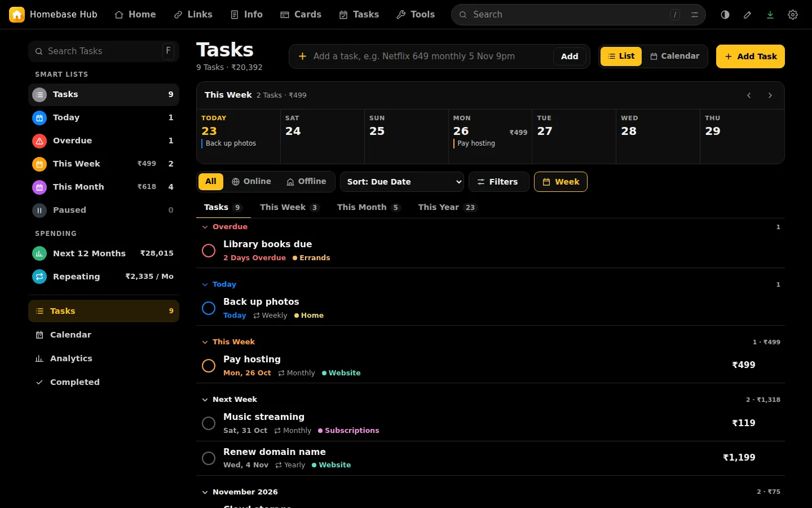Check off Pay hosting task
812x508 pixels.
coord(209,366)
